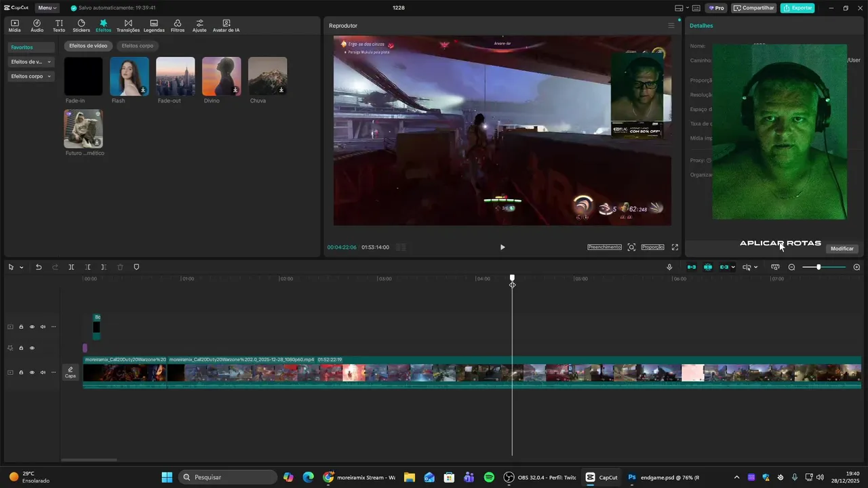Click the Proporção button in player
This screenshot has height=488, width=868.
point(653,247)
